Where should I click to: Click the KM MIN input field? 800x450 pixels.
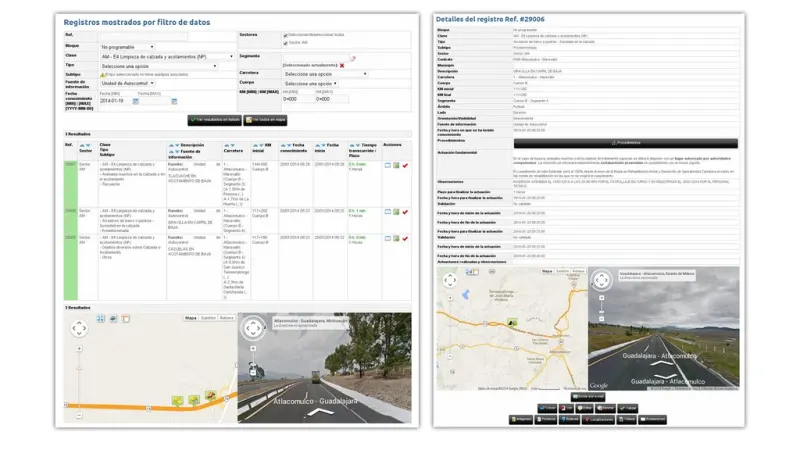[x=298, y=99]
